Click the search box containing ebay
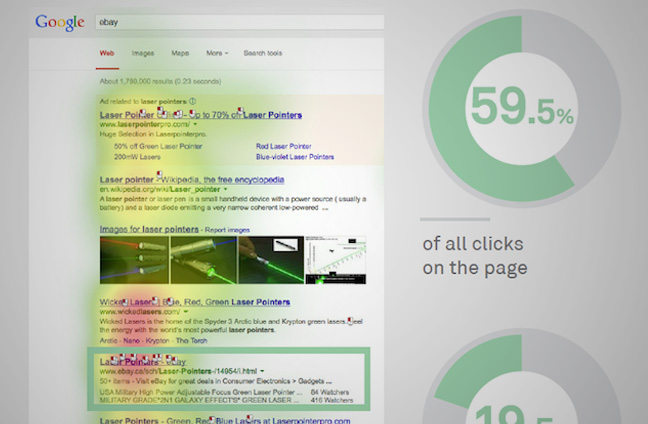Viewport: 648px width, 424px height. pos(240,22)
